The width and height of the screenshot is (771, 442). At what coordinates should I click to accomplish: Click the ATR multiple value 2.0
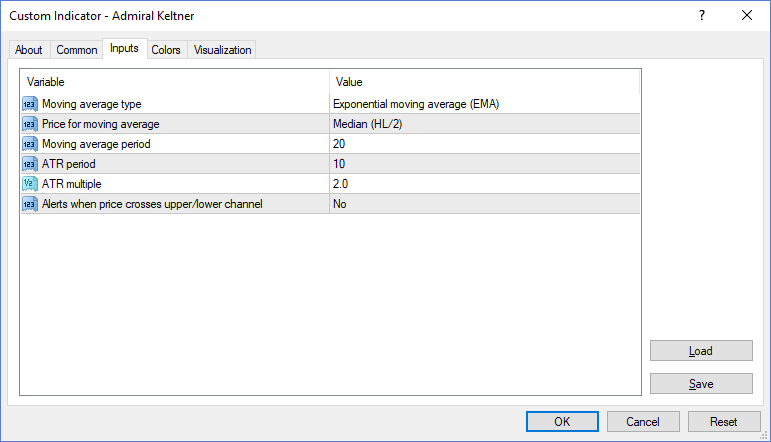[484, 184]
